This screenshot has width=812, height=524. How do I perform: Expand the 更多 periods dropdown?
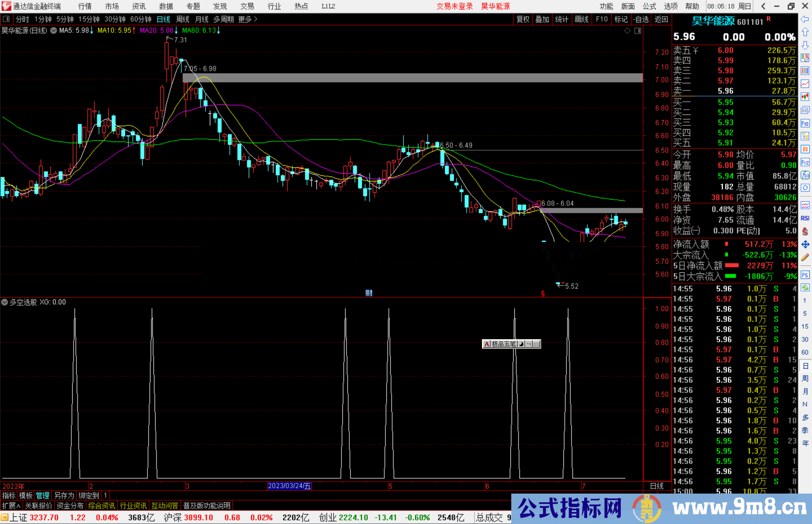click(248, 19)
